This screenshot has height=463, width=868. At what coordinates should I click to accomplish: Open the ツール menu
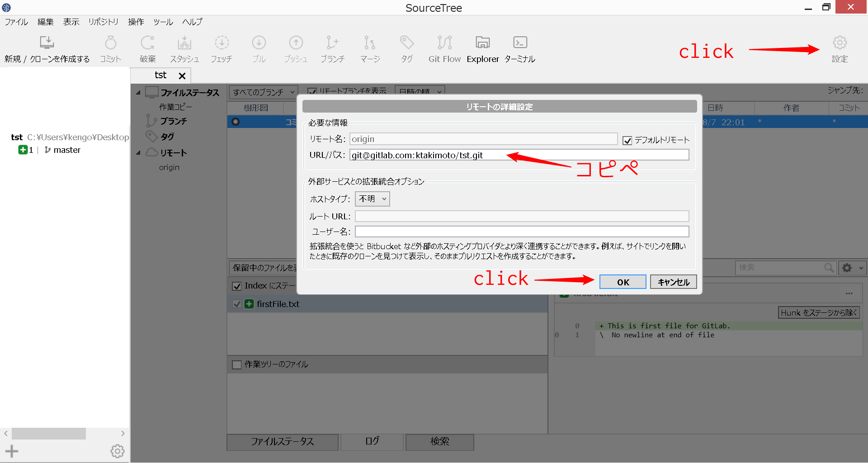163,22
